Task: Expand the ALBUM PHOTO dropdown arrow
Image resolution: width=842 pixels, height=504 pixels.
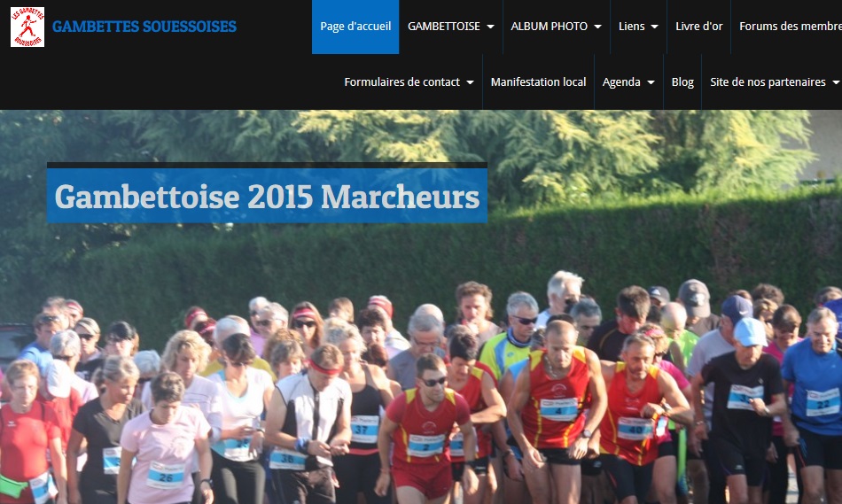Action: point(597,27)
